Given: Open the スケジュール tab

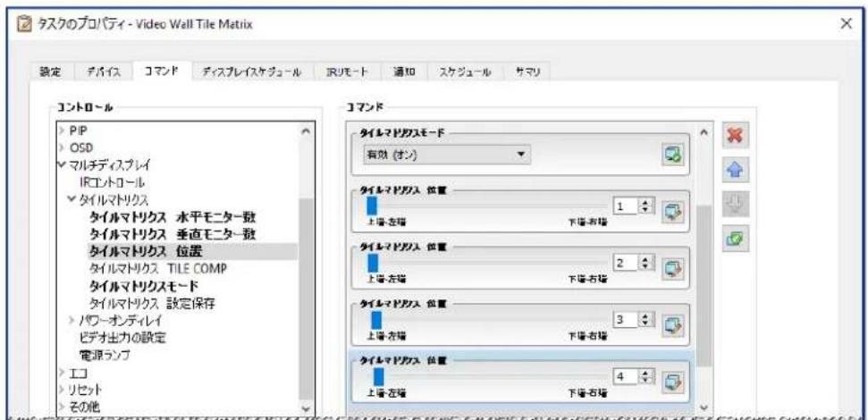Looking at the screenshot, I should (465, 71).
